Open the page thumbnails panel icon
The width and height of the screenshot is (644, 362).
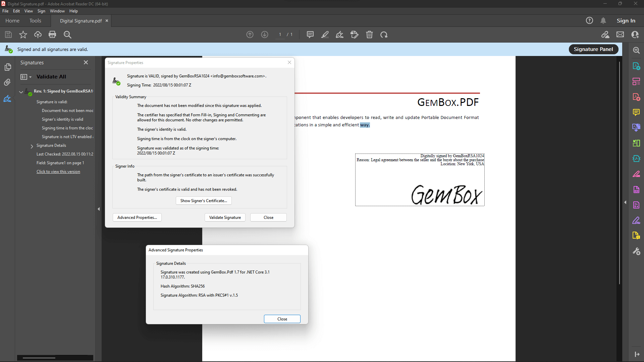point(7,67)
